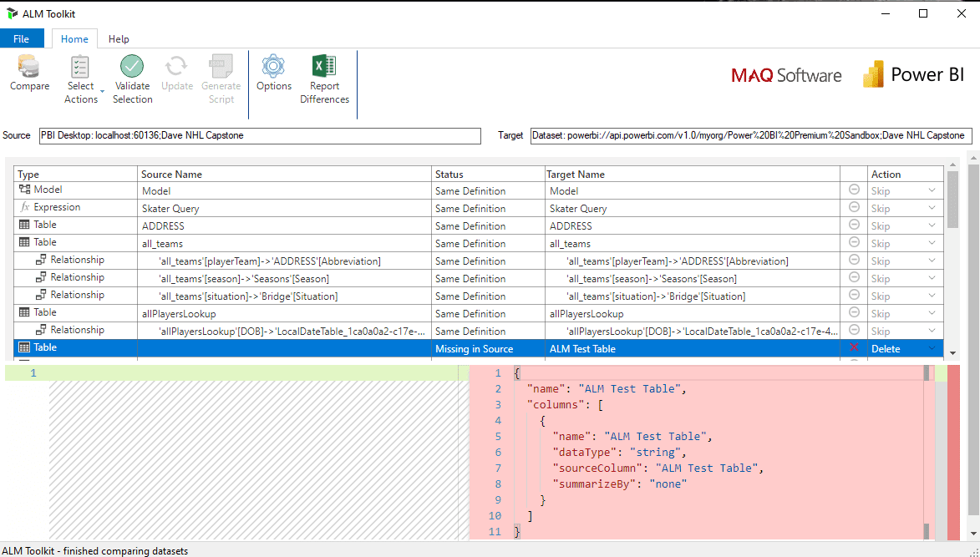Click Same Definition status in Model row
The height and width of the screenshot is (557, 980).
click(488, 190)
